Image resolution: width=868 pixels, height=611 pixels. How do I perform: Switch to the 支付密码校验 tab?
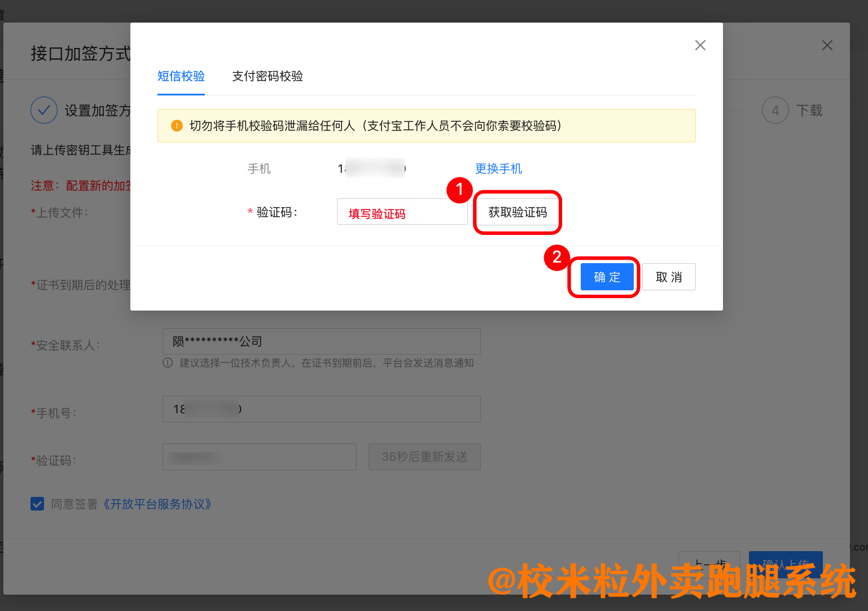(x=268, y=76)
